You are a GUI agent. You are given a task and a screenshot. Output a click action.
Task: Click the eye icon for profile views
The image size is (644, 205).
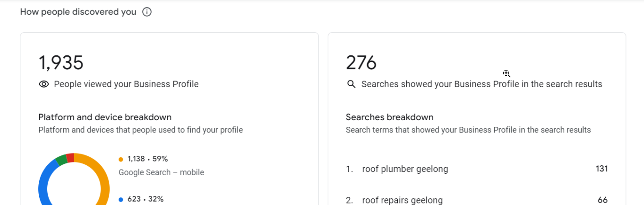44,84
